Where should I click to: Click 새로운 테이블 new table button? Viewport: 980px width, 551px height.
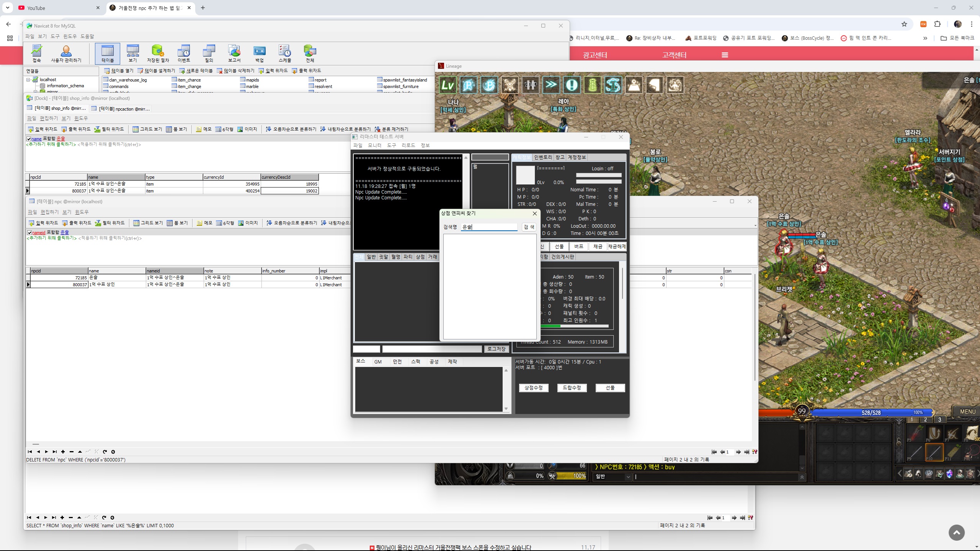click(x=196, y=71)
